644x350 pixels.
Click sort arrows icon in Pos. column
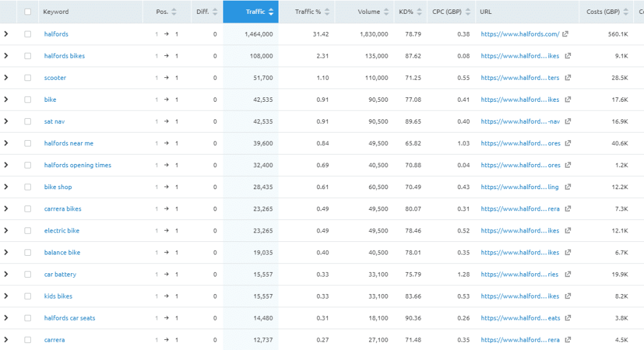[x=174, y=12]
